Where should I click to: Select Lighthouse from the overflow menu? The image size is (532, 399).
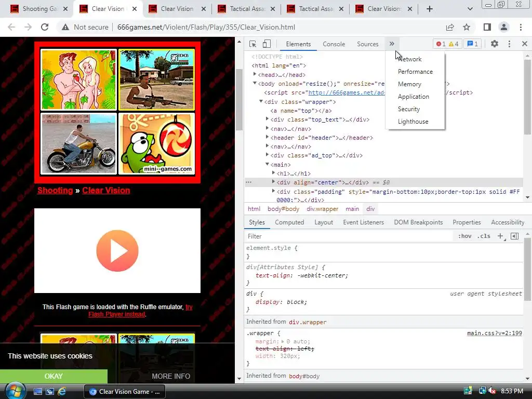coord(413,122)
